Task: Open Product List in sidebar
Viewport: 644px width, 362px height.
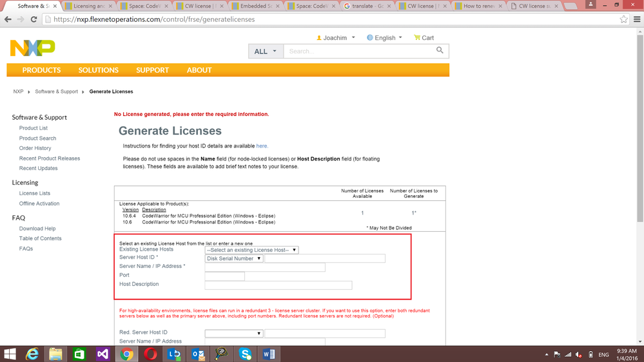Action: 34,128
